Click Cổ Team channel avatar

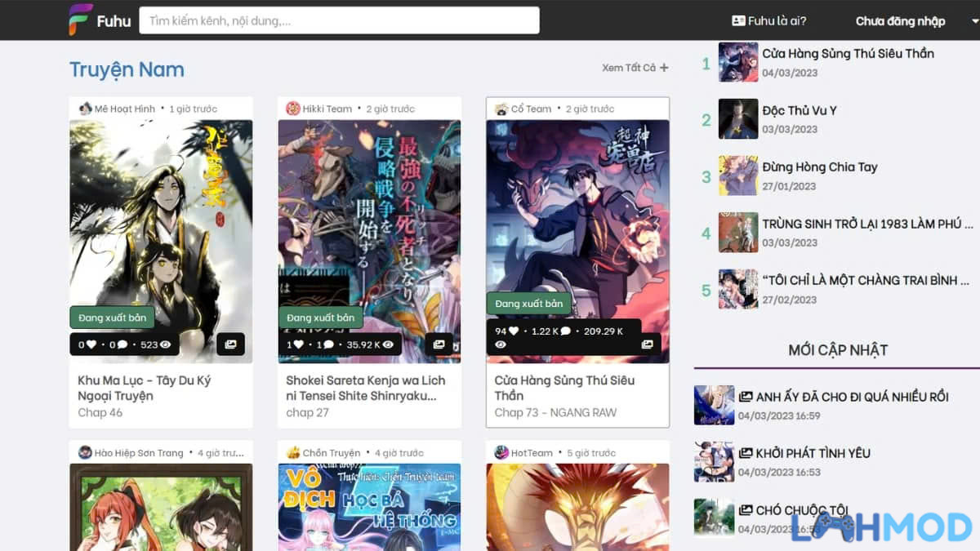click(x=501, y=109)
